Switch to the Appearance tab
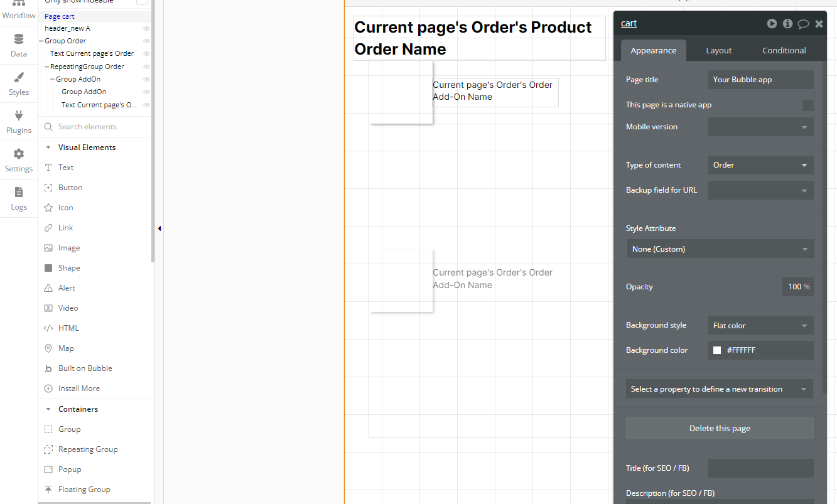Screen dimensions: 837x504 654,50
